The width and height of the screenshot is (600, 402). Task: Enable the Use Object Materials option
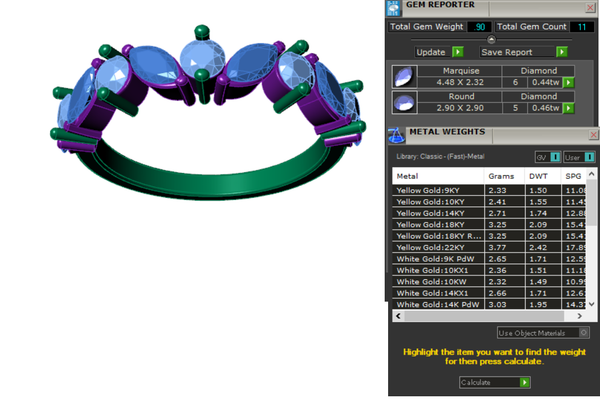click(x=584, y=333)
